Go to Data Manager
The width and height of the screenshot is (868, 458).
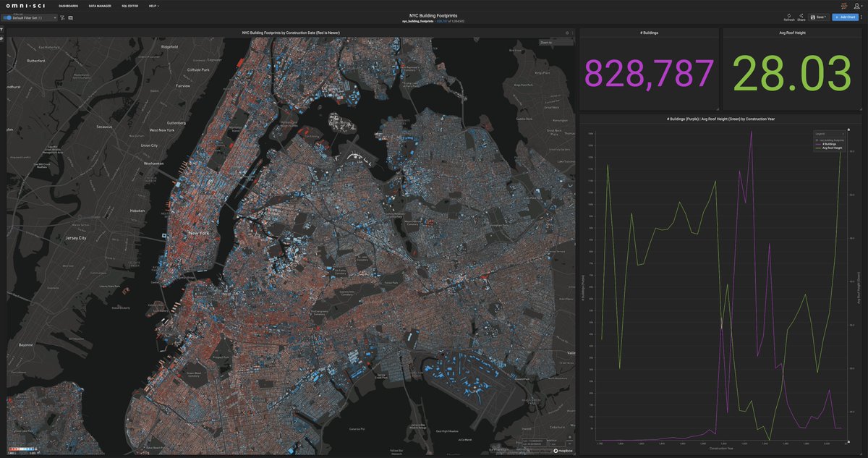(100, 6)
